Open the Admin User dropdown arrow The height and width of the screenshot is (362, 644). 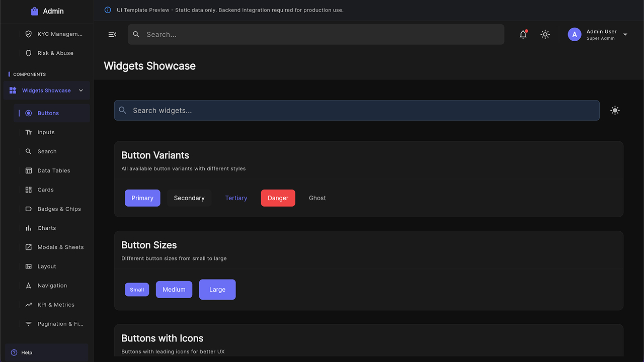[x=625, y=35]
